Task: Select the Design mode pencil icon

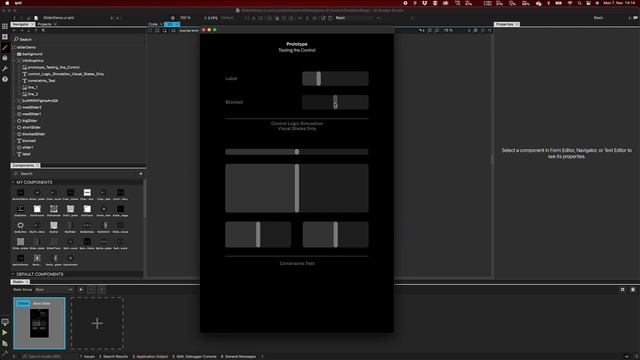Action: (5, 47)
